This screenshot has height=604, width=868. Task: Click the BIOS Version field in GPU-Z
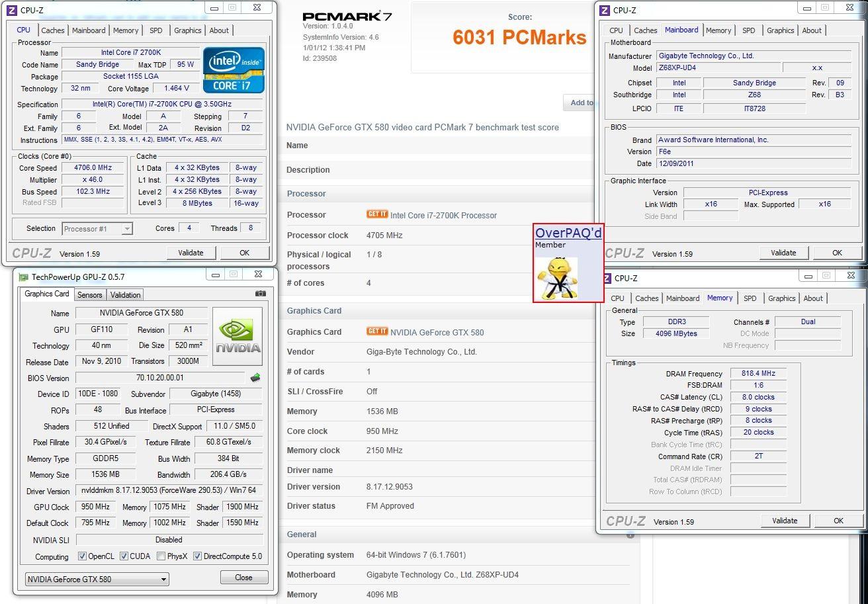point(160,378)
